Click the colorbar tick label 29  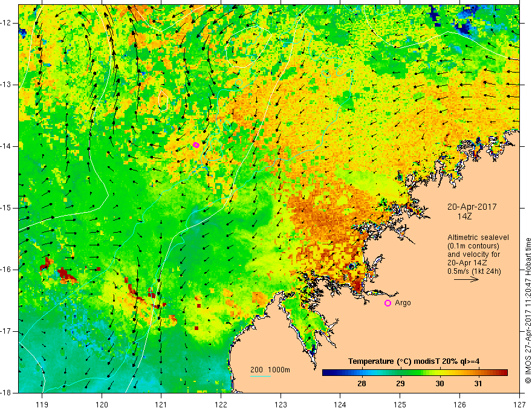pyautogui.click(x=400, y=384)
